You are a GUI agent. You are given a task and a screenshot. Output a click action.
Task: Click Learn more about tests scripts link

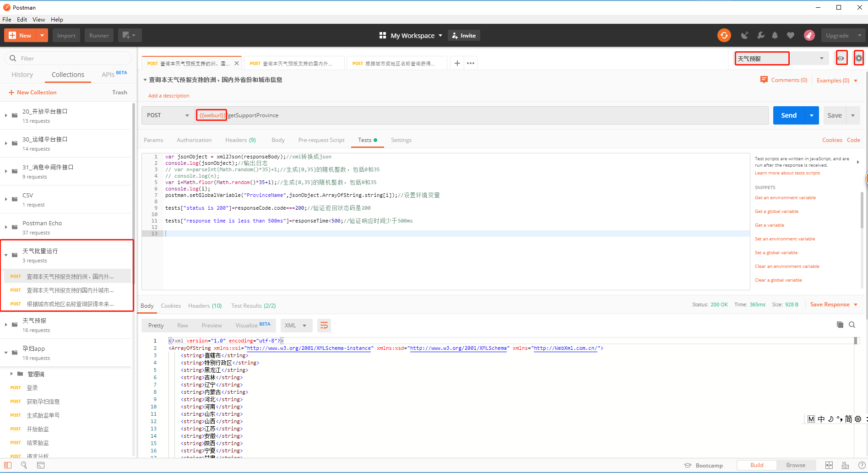[x=787, y=173]
